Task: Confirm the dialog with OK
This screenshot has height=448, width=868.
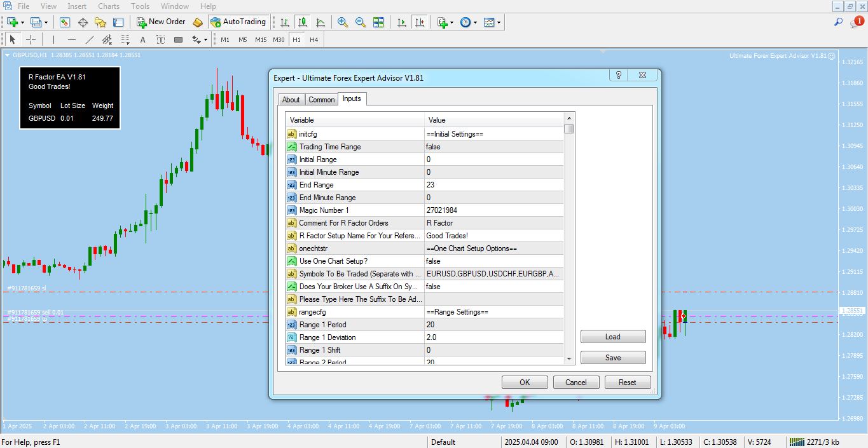Action: 525,383
